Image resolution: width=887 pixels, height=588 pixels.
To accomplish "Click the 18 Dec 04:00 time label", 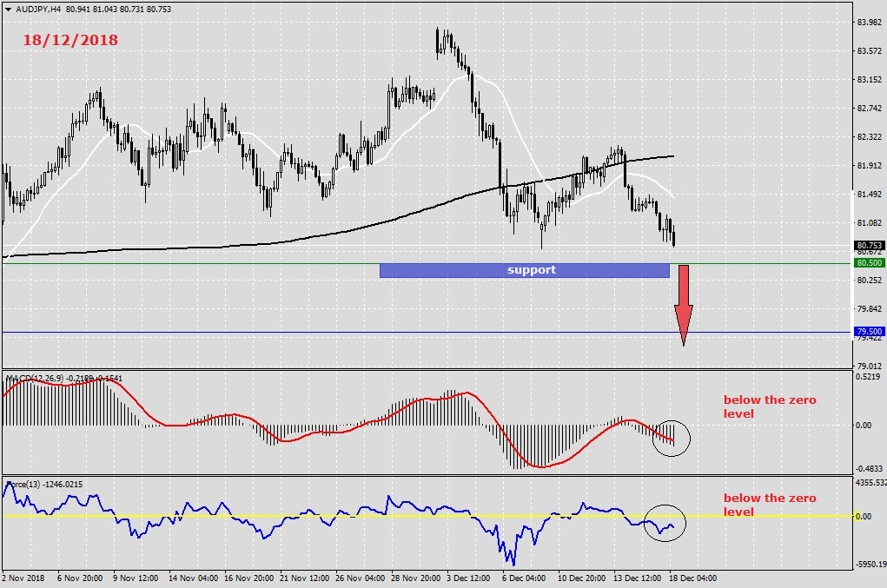I will coord(692,577).
